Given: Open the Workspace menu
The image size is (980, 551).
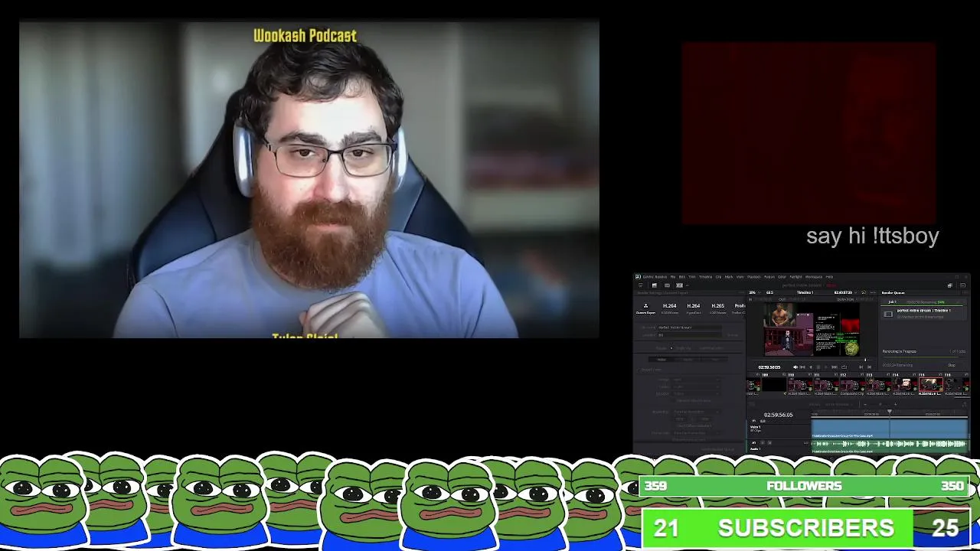Looking at the screenshot, I should click(814, 277).
